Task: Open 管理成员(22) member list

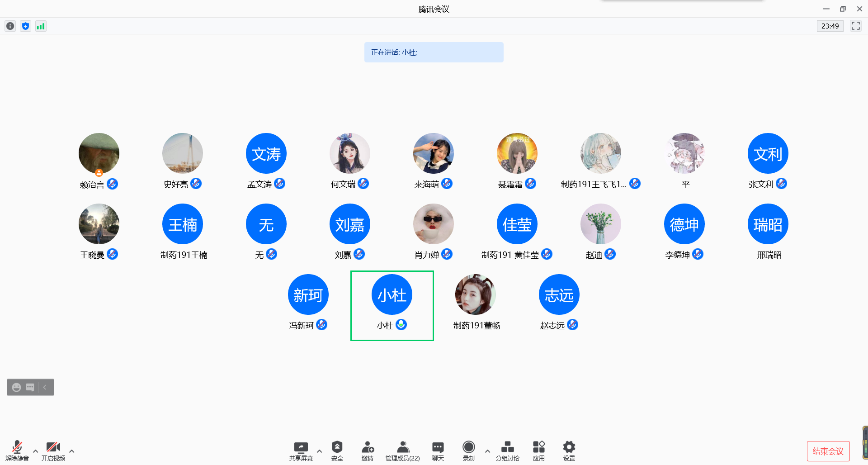Action: [402, 451]
